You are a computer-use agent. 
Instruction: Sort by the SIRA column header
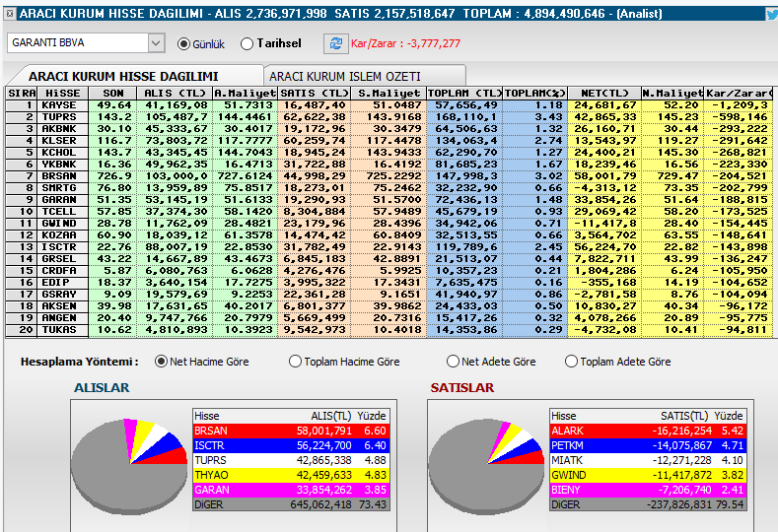(x=22, y=94)
